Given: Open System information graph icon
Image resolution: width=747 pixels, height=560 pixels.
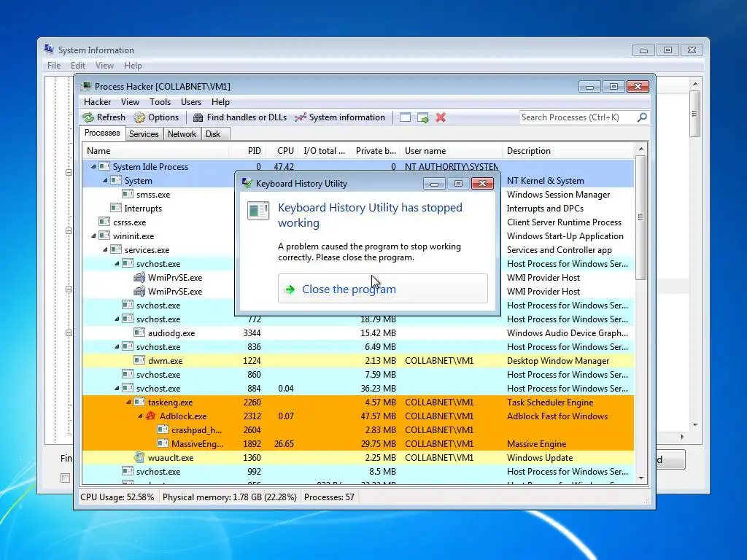Looking at the screenshot, I should (x=300, y=117).
